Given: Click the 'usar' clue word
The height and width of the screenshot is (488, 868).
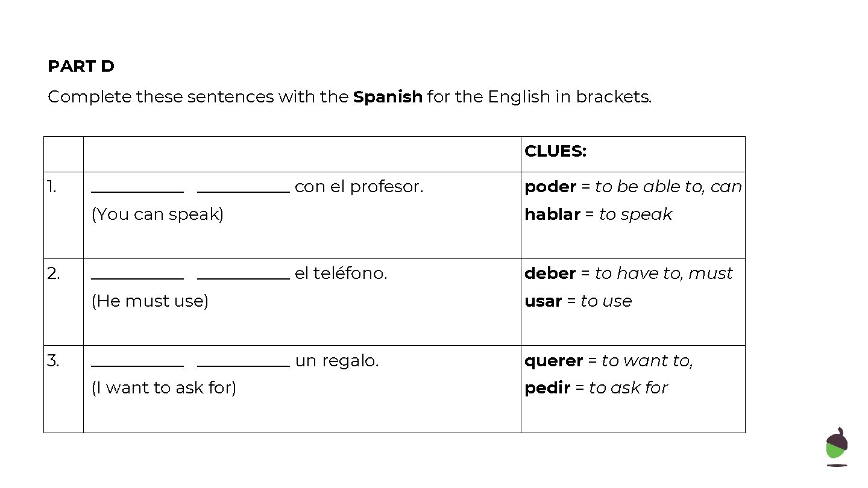Looking at the screenshot, I should pyautogui.click(x=543, y=301).
